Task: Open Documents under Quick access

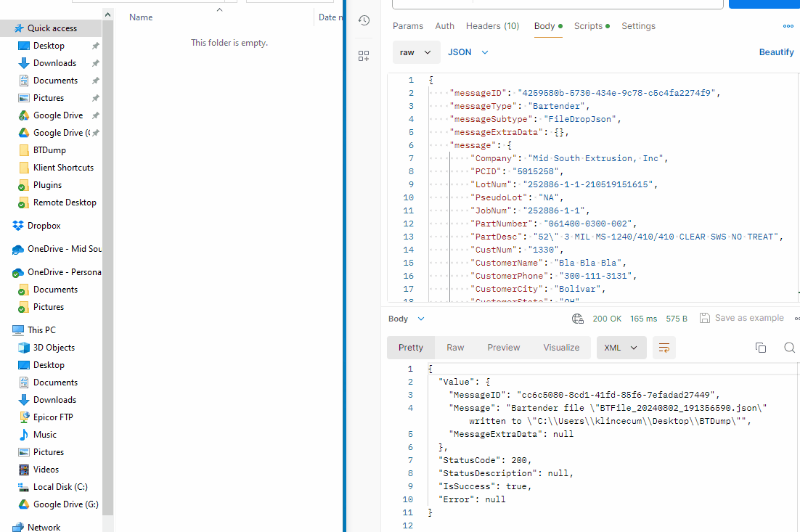Action: coord(55,80)
